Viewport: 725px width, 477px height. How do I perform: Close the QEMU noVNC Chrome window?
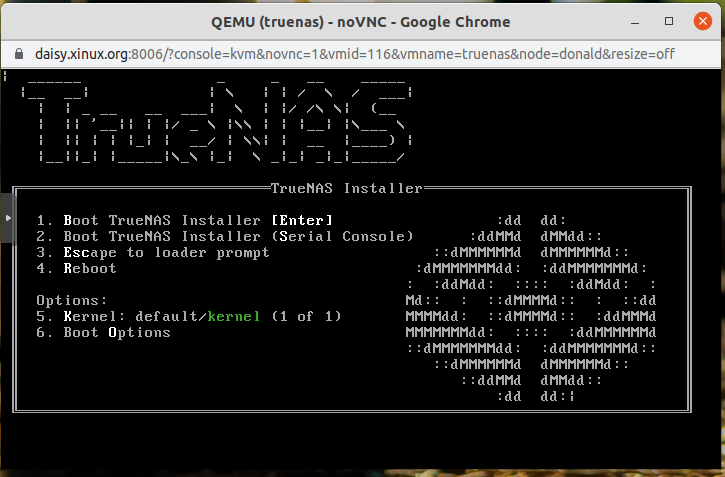tap(702, 21)
